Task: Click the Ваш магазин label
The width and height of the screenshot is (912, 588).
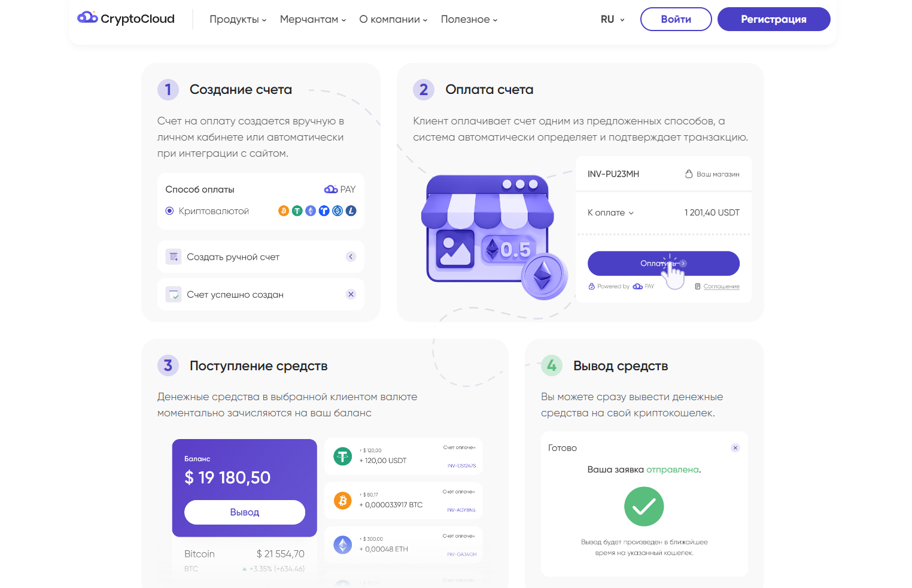Action: (x=718, y=174)
